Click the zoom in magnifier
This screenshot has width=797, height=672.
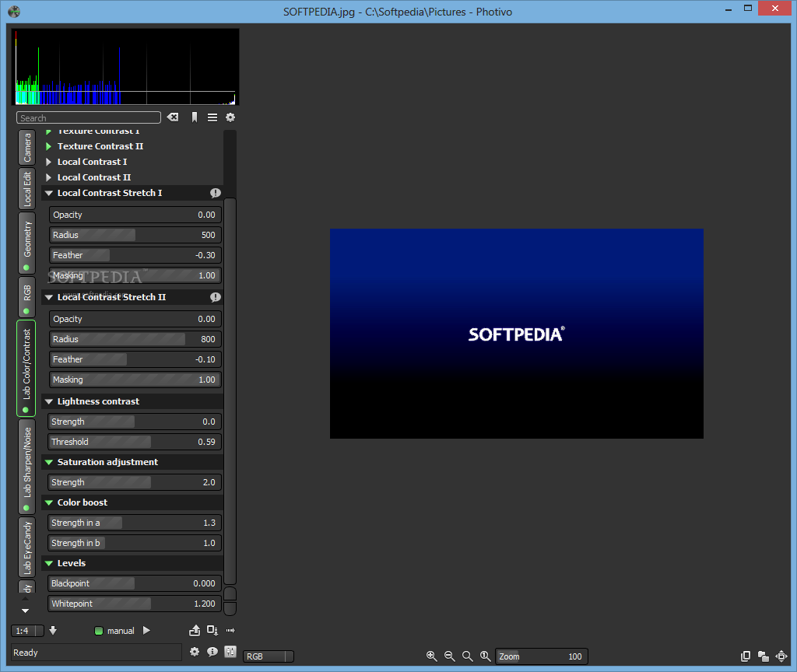431,656
